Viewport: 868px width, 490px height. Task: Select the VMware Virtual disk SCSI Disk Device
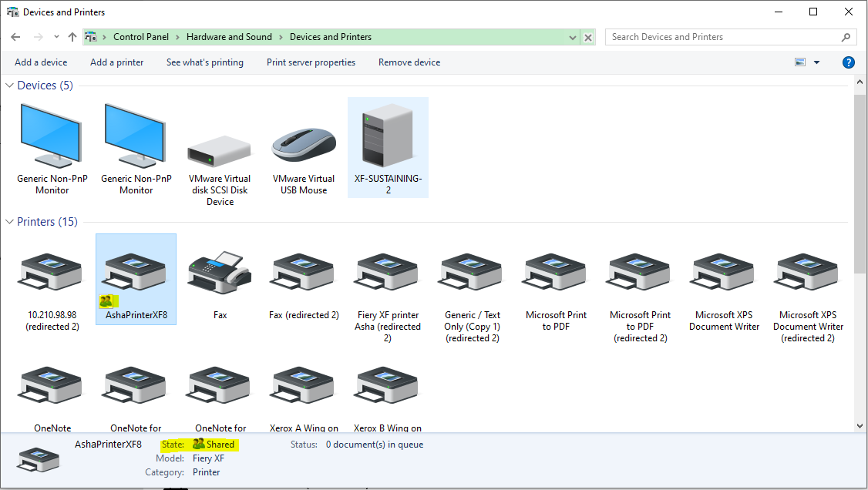[220, 154]
